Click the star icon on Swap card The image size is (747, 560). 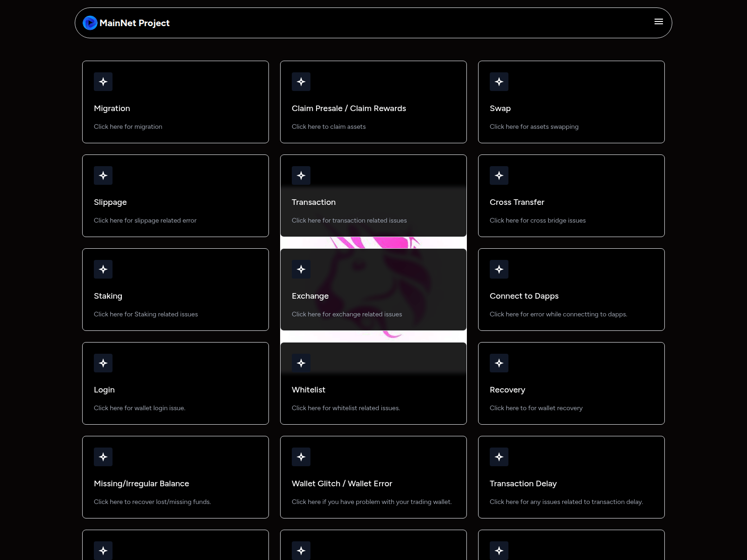point(499,82)
